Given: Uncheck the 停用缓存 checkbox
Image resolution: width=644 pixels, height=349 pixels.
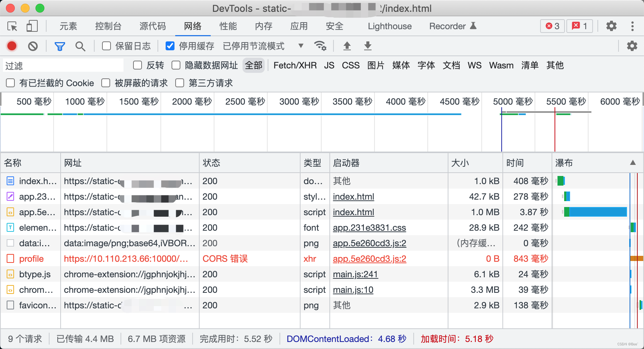Looking at the screenshot, I should [170, 46].
